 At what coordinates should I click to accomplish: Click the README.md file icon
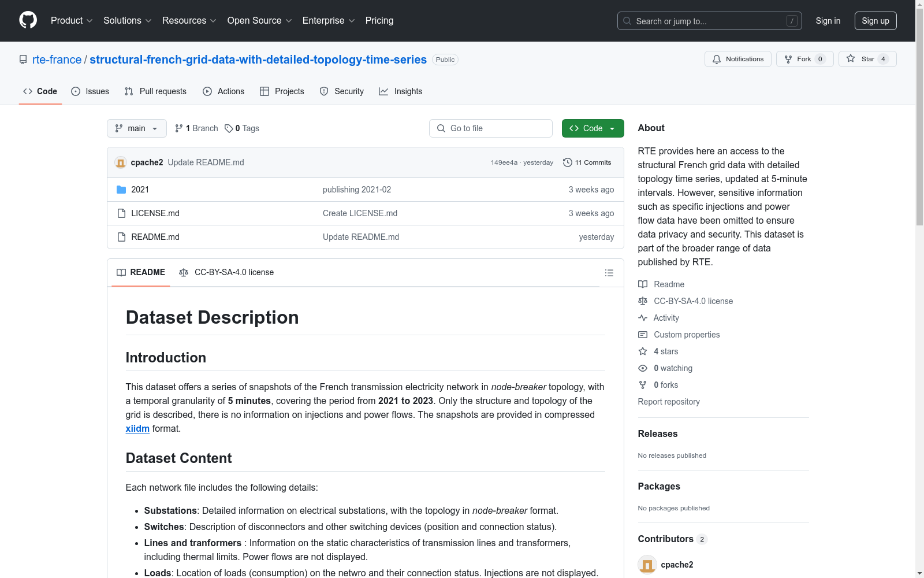[x=121, y=237]
